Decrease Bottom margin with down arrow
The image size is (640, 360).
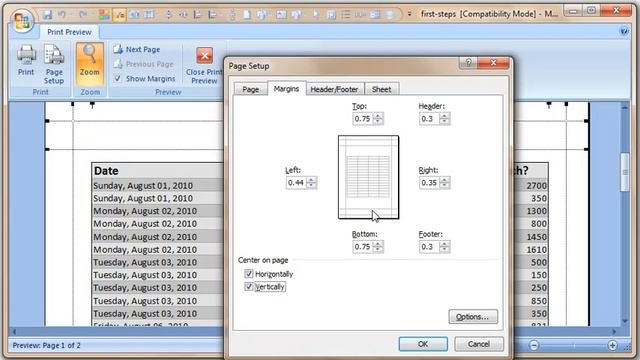point(378,249)
